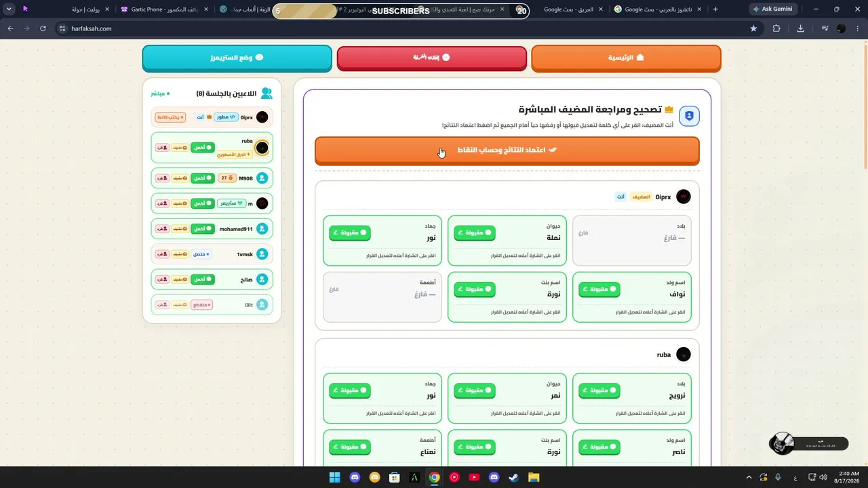The image size is (868, 488).
Task: Kick 1vmsk using the red button
Action: (162, 254)
